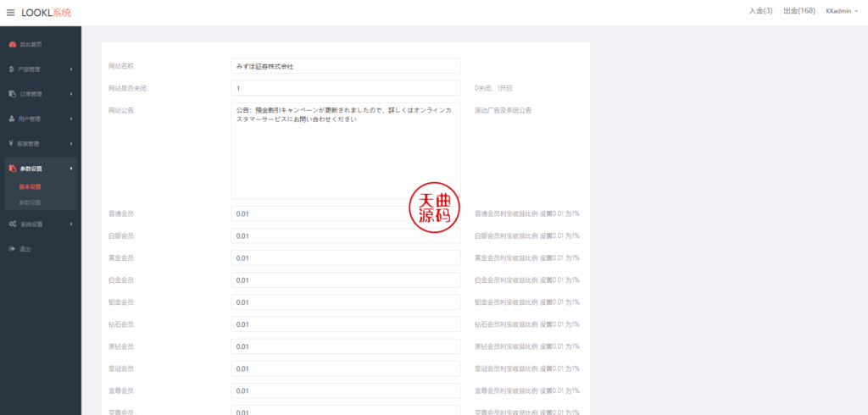Click the LOOKL系统 logo text

pos(47,13)
